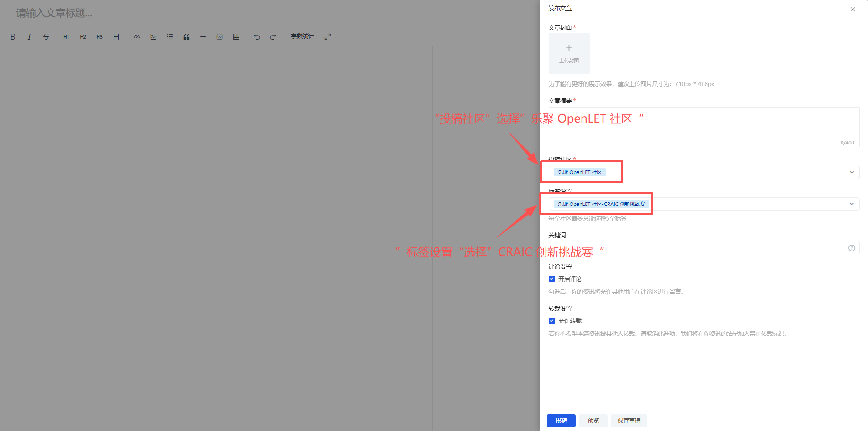Click the 保存草稿 button
The height and width of the screenshot is (431, 868).
coord(629,421)
